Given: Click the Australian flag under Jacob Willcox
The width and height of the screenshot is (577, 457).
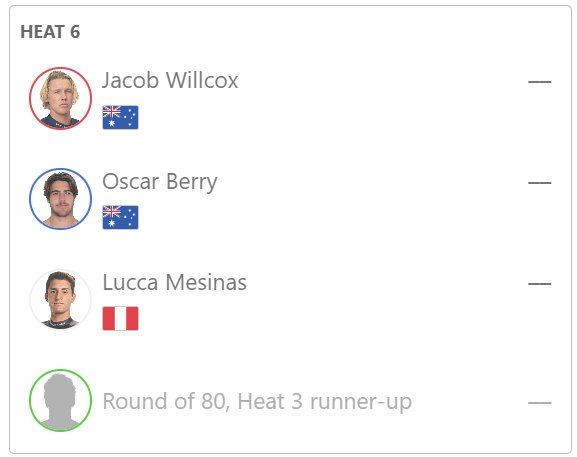Looking at the screenshot, I should pos(120,117).
